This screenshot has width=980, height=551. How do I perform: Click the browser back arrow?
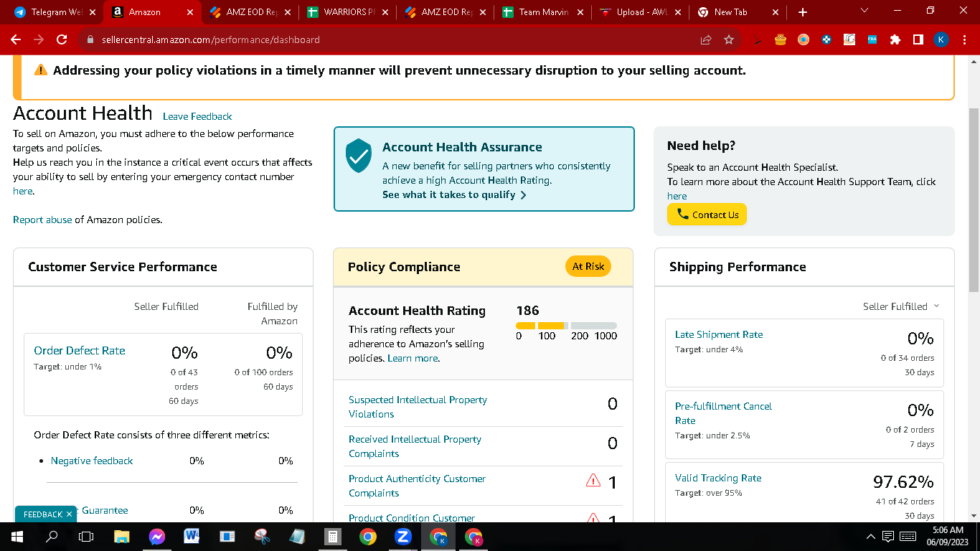16,39
